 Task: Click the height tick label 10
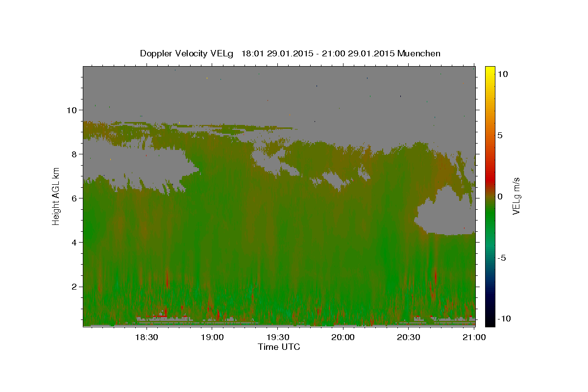tap(72, 110)
